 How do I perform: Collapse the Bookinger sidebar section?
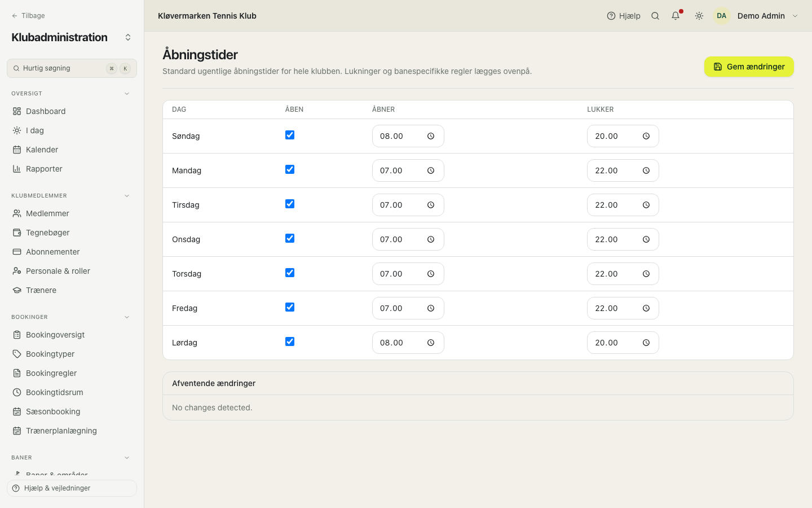[x=127, y=317]
